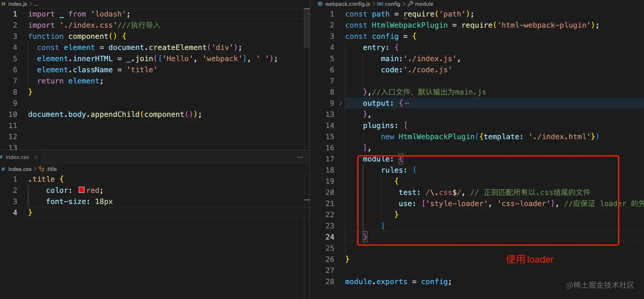Screen dimensions: 644x299
Task: Click the /\.css$/ test regex
Action: click(x=443, y=192)
